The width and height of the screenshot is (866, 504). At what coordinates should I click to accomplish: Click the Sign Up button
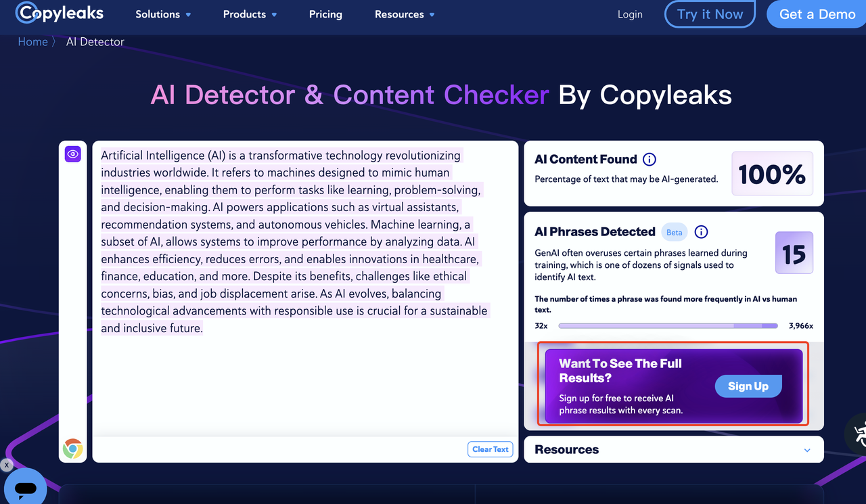(748, 386)
